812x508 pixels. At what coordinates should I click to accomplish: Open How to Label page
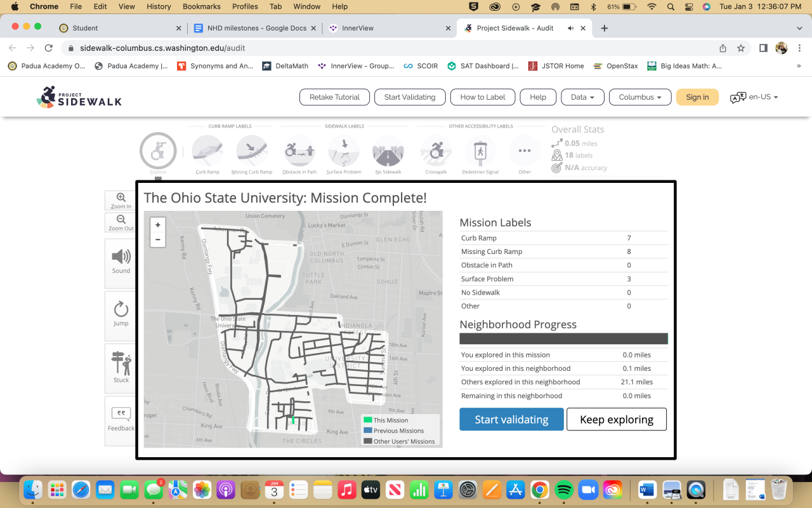click(x=483, y=97)
